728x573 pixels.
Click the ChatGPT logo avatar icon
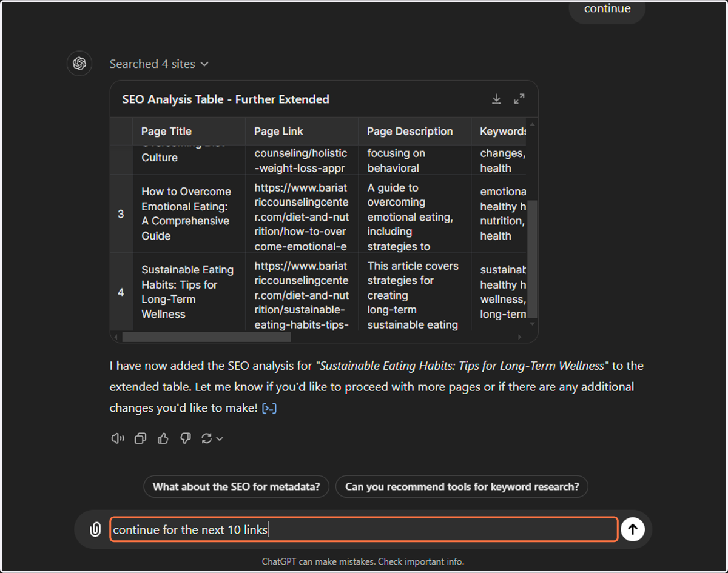[x=79, y=64]
